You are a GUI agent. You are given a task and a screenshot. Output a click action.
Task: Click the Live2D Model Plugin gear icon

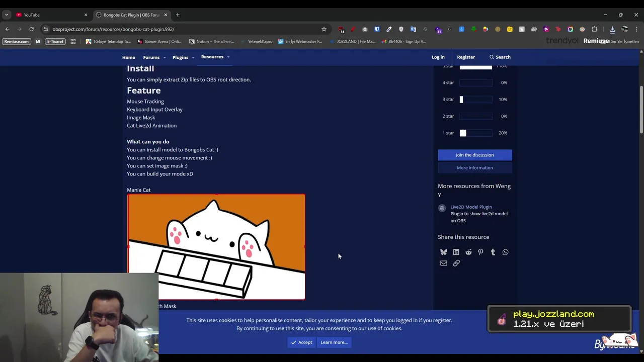(x=442, y=208)
